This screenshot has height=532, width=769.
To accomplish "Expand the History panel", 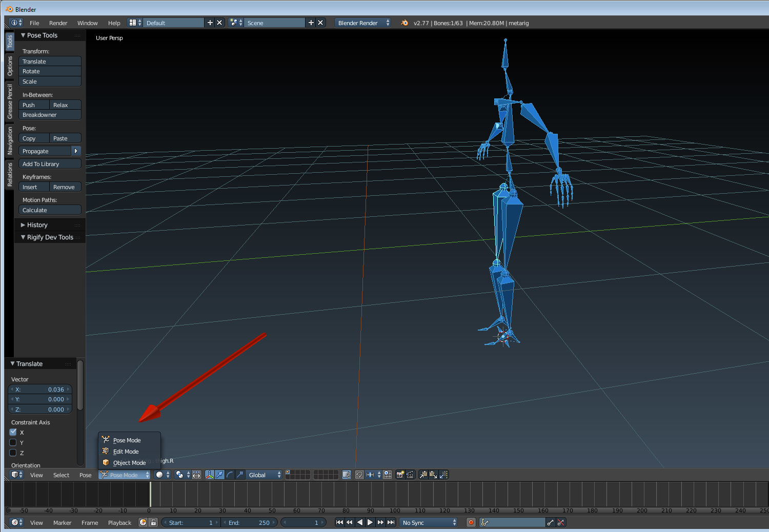I will click(37, 225).
